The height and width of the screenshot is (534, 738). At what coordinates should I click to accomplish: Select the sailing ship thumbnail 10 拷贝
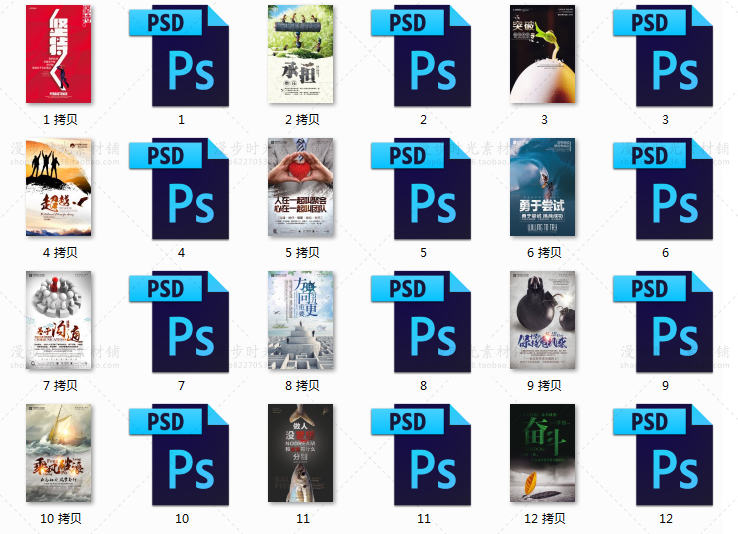[60, 453]
